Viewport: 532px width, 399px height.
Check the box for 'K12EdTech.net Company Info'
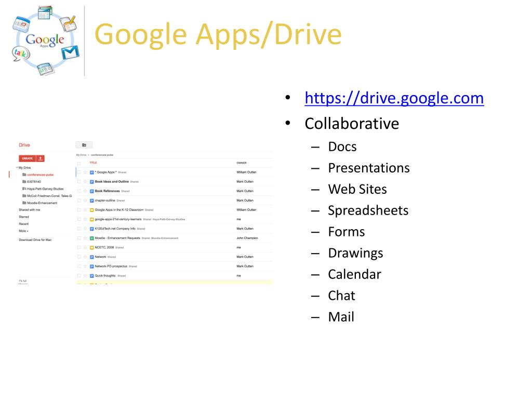(79, 229)
